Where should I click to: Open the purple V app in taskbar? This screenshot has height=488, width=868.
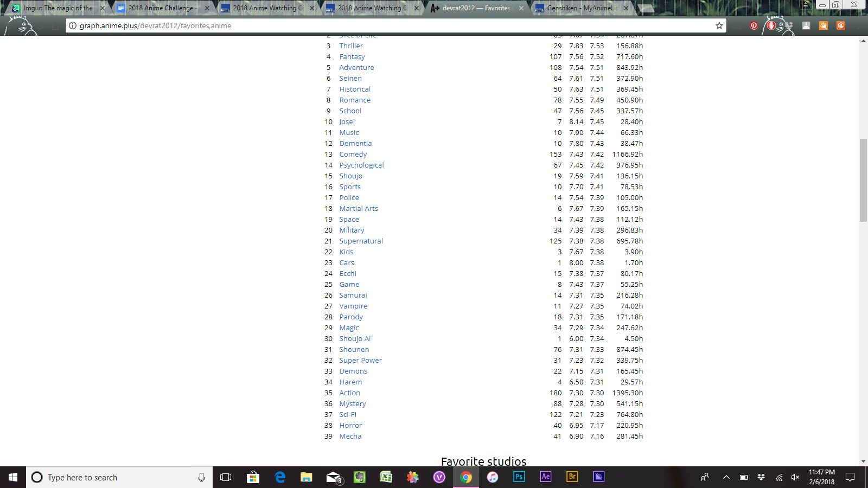[x=439, y=477]
